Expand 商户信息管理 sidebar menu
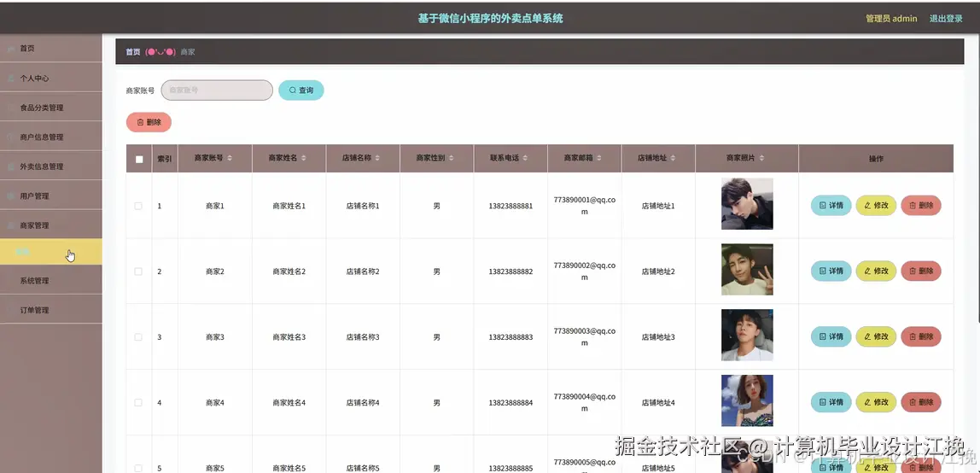980x473 pixels. coord(50,137)
